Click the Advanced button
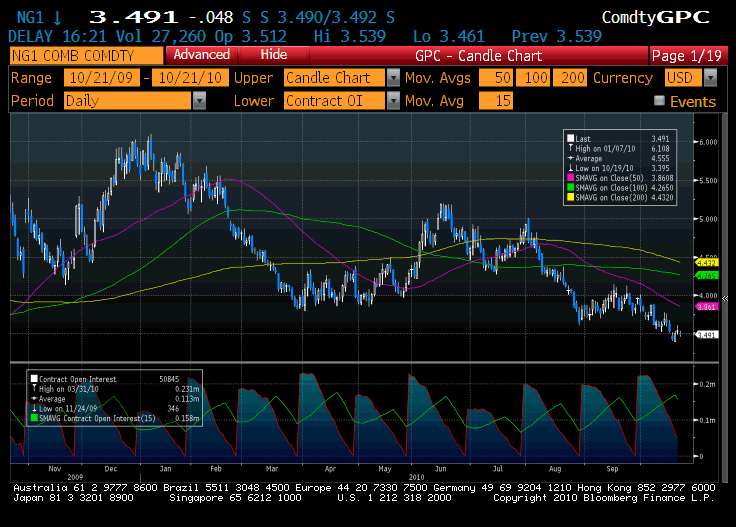Image resolution: width=736 pixels, height=527 pixels. click(x=201, y=55)
